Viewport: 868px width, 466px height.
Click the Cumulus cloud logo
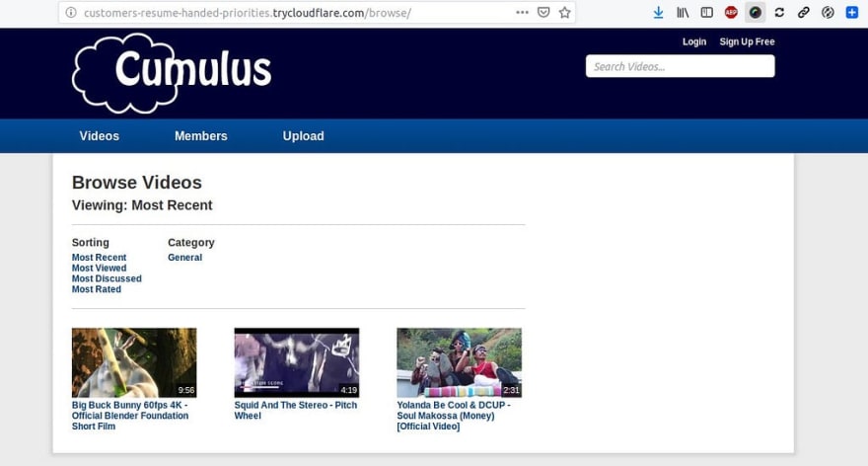point(172,73)
